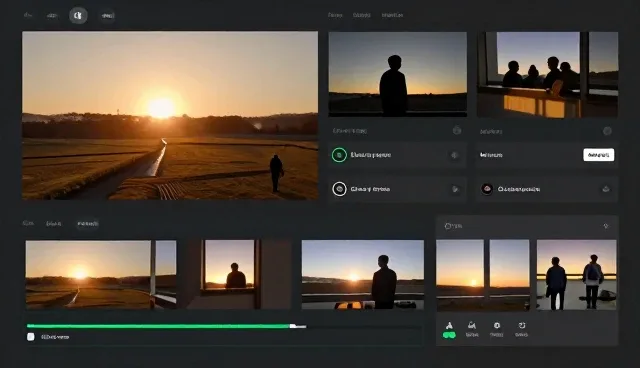640x368 pixels.
Task: Click the icon highlighted with green pill in bottom panel
Action: [x=449, y=330]
